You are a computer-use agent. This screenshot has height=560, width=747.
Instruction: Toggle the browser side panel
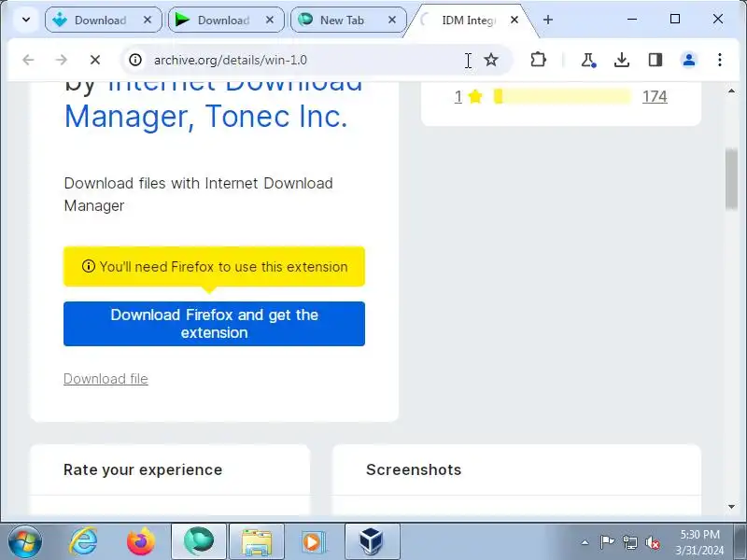[655, 60]
